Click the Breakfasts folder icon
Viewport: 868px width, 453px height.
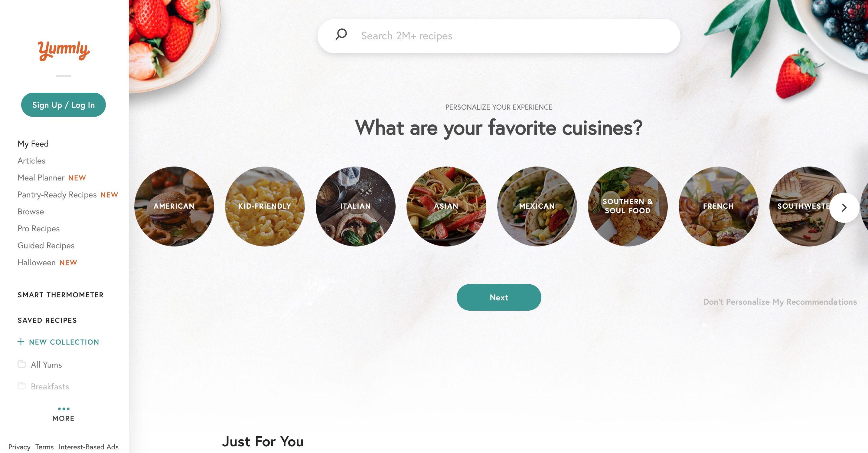coord(22,386)
